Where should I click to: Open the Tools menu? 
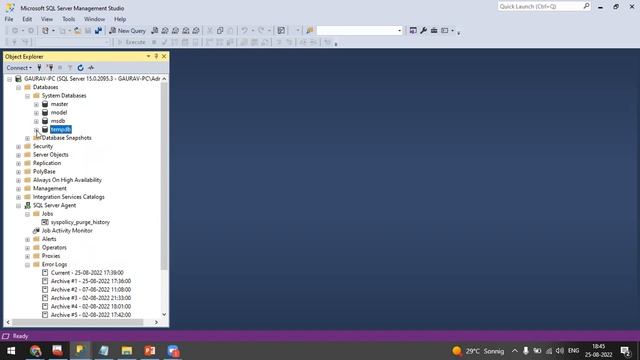(68, 19)
